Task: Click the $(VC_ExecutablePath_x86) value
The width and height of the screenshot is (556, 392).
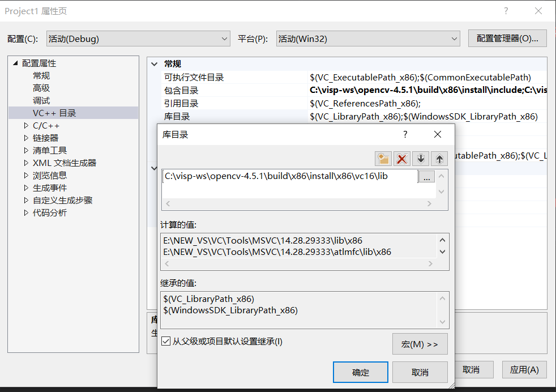Action: click(363, 78)
